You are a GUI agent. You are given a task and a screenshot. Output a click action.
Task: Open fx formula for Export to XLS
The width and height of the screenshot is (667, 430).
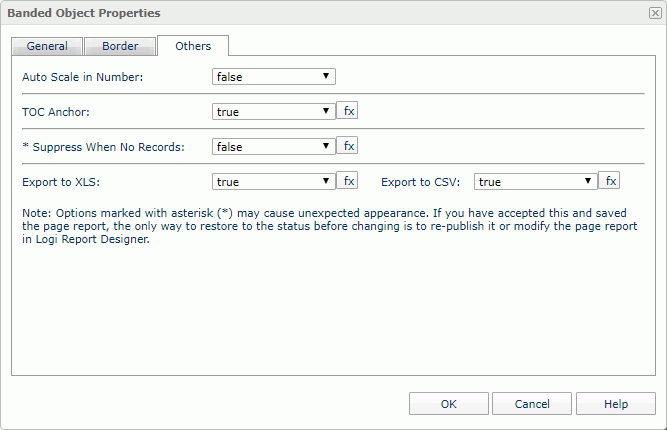click(x=348, y=181)
